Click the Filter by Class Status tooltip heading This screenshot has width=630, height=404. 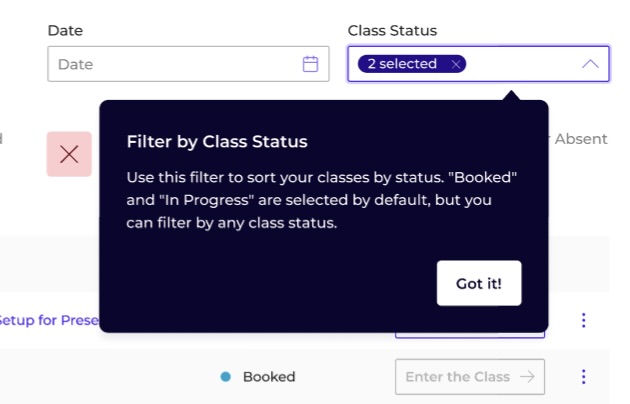(217, 141)
